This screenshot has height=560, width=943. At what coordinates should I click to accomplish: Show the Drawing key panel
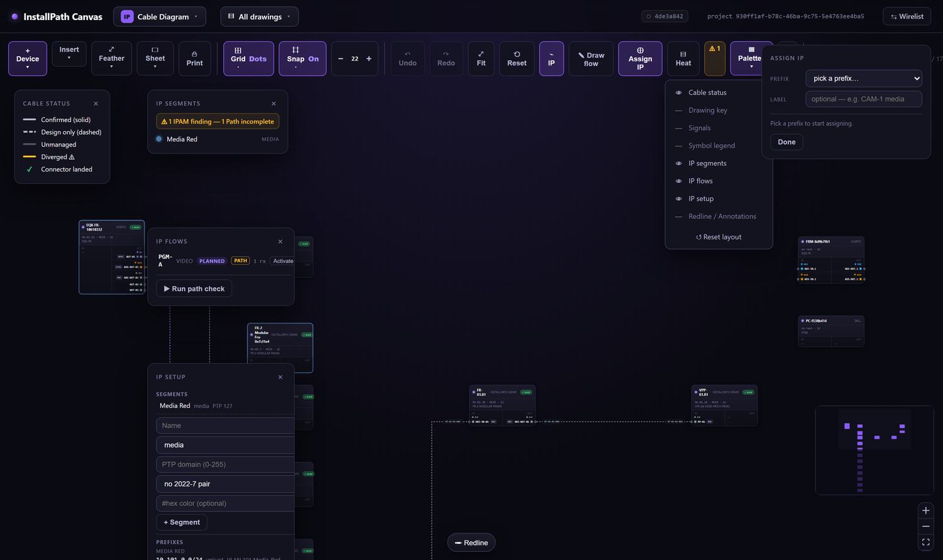[x=719, y=110]
